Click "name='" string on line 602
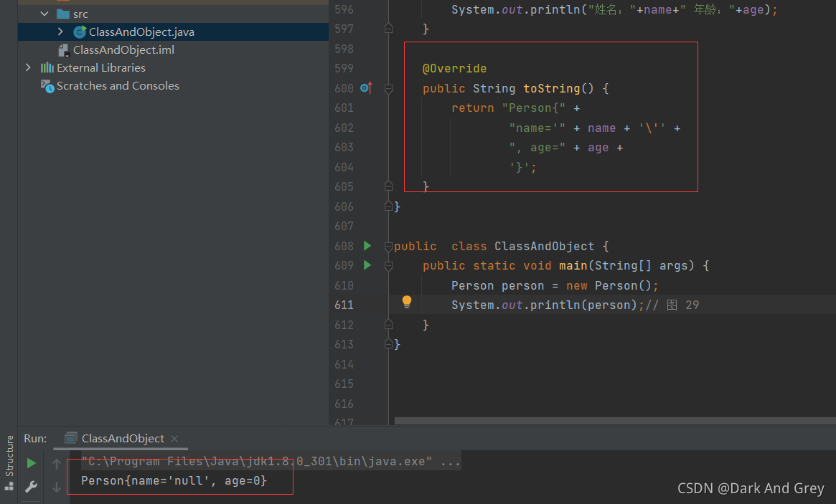 [x=537, y=128]
